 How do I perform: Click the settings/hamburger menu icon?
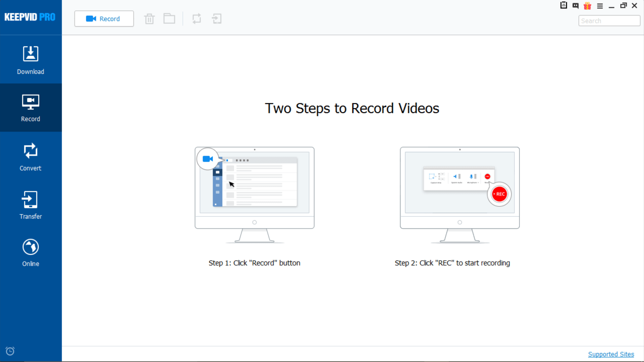click(599, 6)
